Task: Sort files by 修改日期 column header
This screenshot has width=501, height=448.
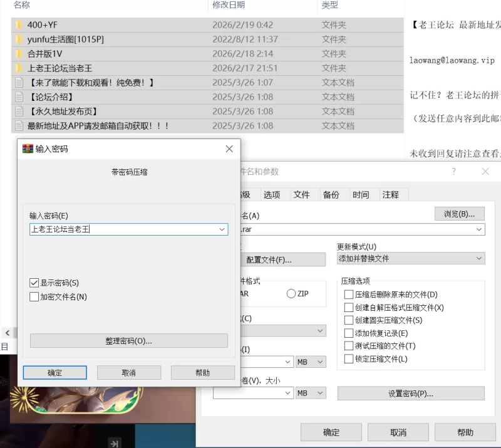Action: [229, 5]
